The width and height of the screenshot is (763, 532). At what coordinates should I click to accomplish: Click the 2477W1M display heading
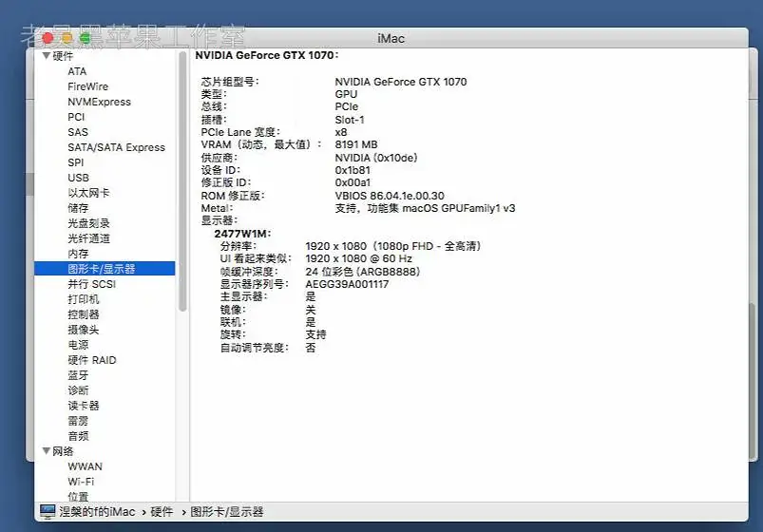(243, 234)
